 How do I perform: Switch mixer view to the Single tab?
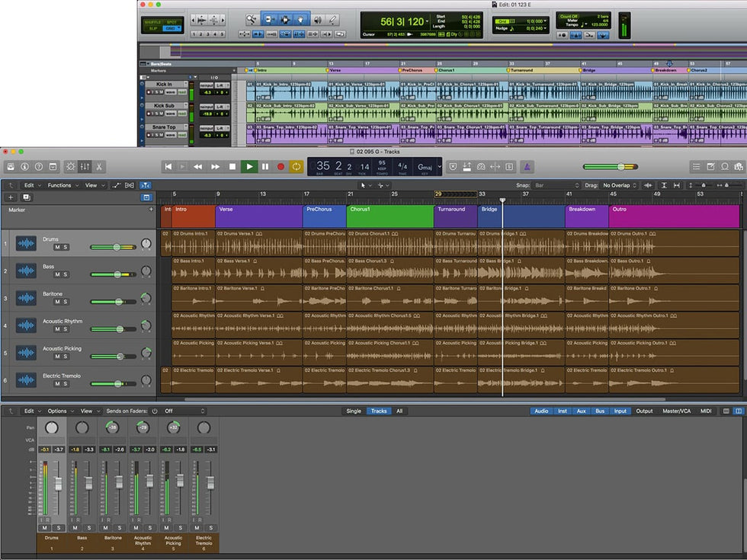pos(354,411)
